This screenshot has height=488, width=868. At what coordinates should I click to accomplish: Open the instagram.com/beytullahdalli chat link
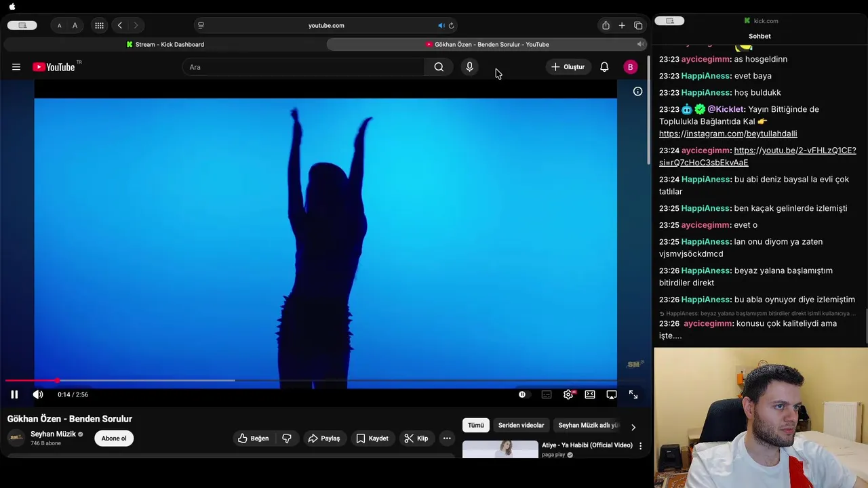pyautogui.click(x=728, y=134)
